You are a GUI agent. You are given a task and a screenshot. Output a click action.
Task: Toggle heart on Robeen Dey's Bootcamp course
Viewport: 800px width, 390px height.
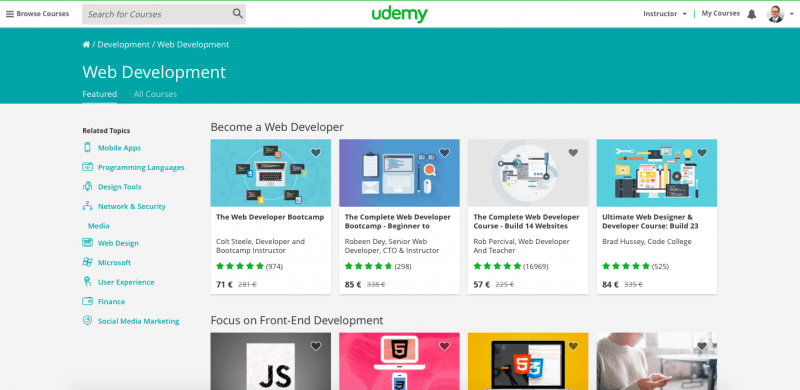tap(444, 153)
